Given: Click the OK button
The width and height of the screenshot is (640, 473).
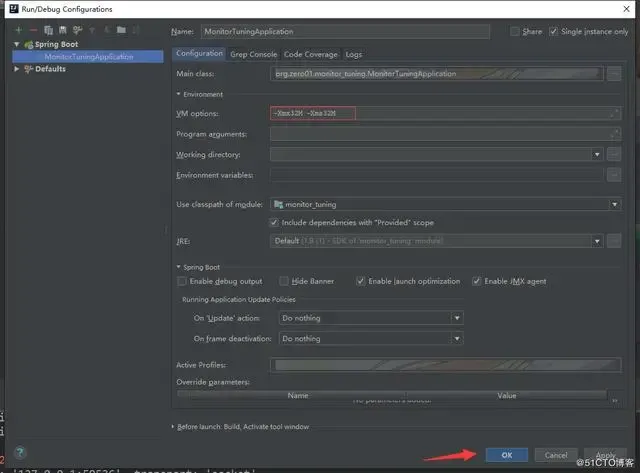Looking at the screenshot, I should 507,455.
